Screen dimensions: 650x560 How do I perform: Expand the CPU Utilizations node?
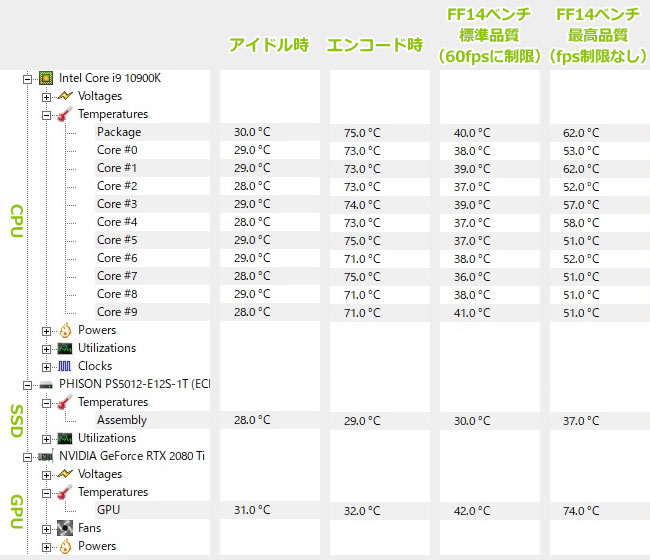46,349
